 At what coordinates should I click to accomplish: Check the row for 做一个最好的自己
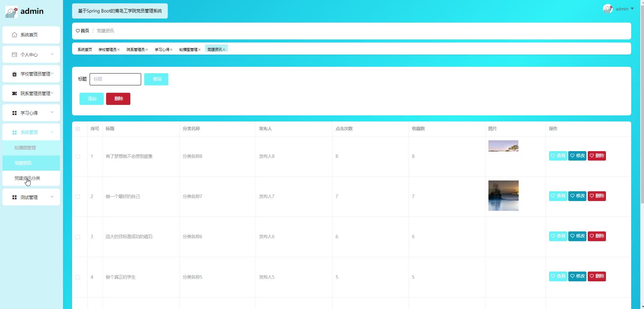pos(78,197)
